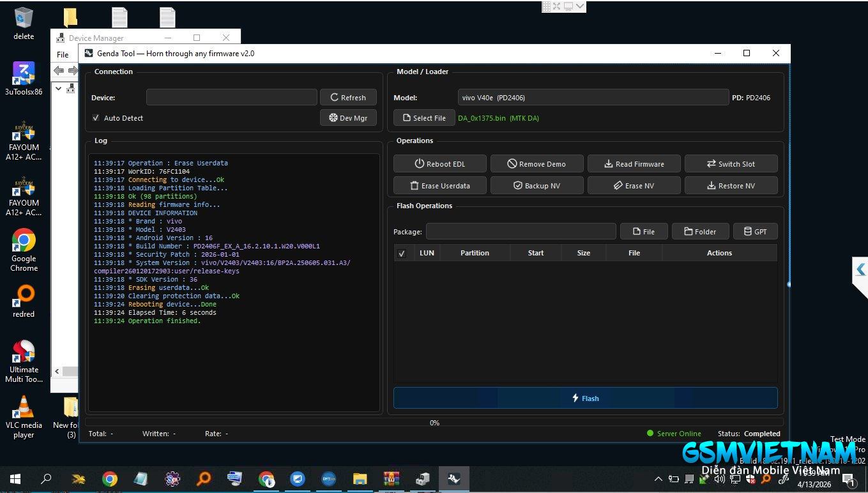The height and width of the screenshot is (493, 868).
Task: Open Google Chrome from the taskbar
Action: pos(110,479)
